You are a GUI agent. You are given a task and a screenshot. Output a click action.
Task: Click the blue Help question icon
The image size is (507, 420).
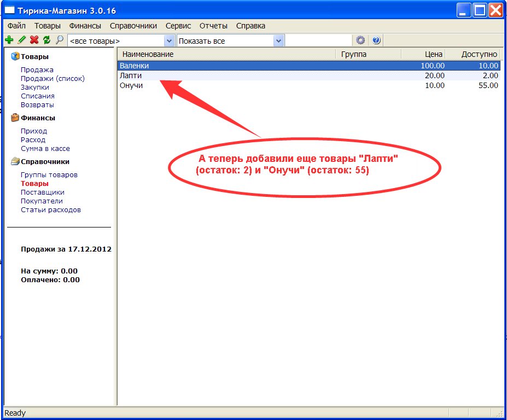376,40
